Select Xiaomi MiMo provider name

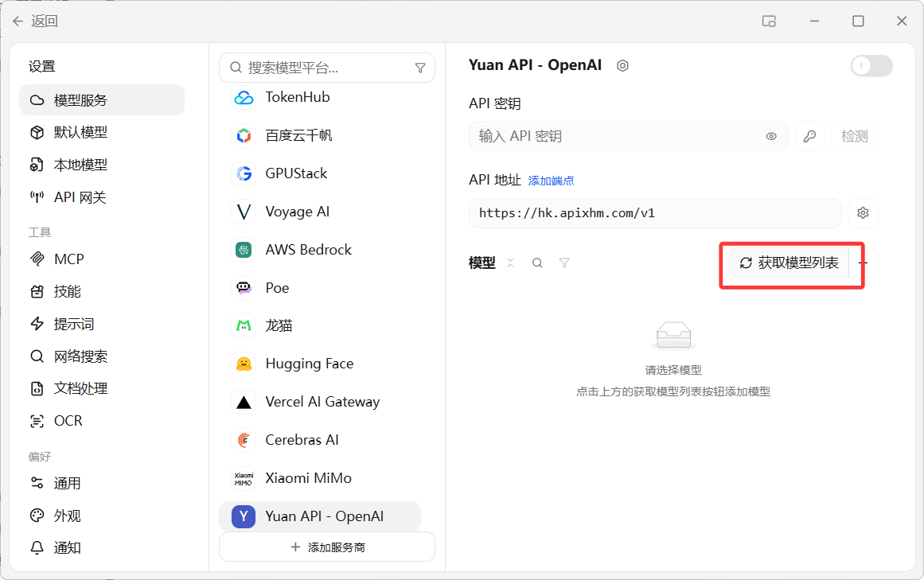pos(308,478)
